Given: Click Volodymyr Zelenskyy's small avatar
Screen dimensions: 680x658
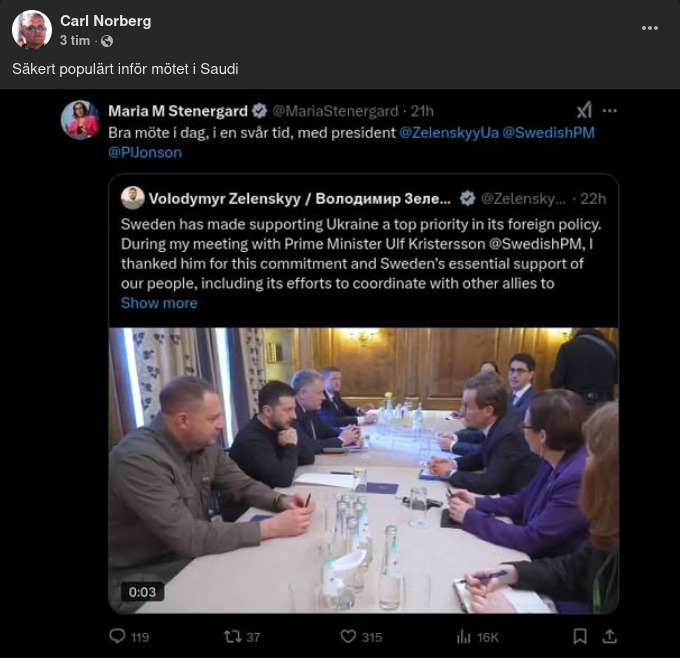Looking at the screenshot, I should 132,197.
